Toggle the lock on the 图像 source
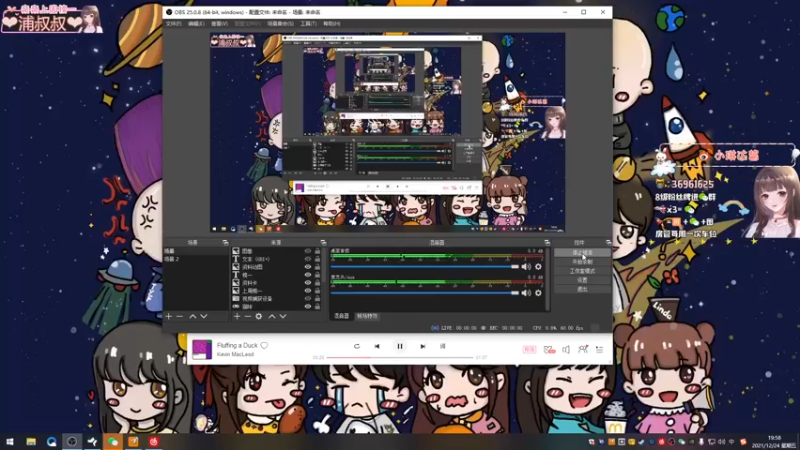 coord(317,251)
